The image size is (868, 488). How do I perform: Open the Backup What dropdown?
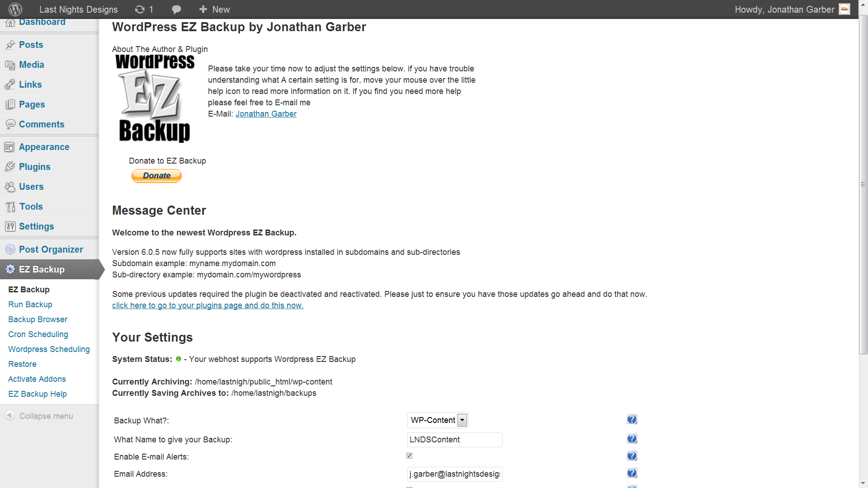(438, 420)
